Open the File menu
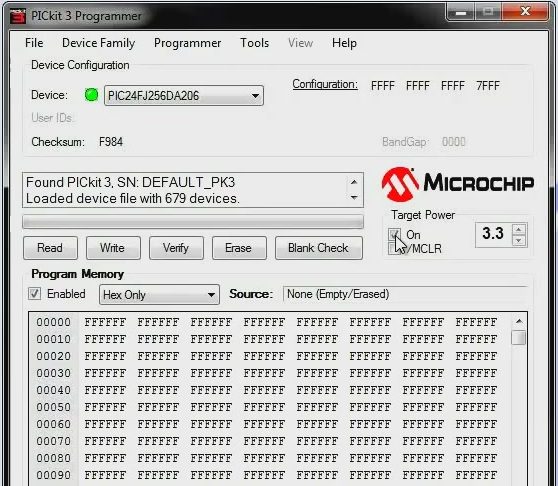The height and width of the screenshot is (486, 558). (34, 43)
